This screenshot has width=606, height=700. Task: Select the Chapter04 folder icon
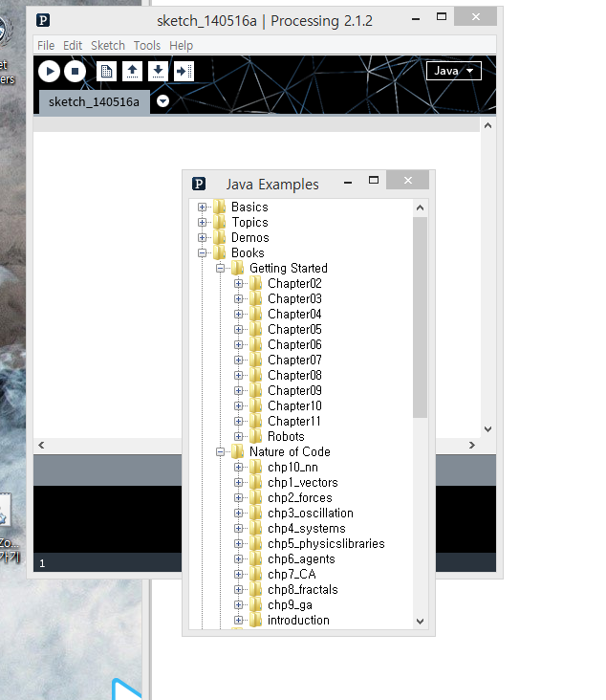click(x=256, y=314)
